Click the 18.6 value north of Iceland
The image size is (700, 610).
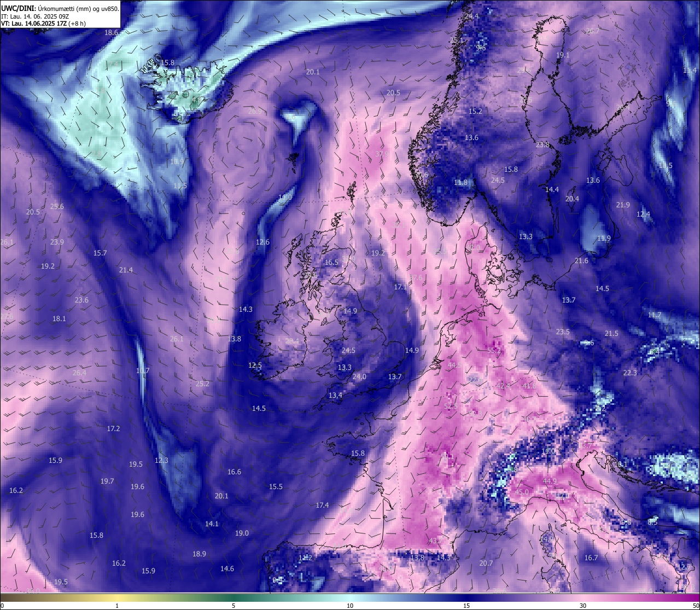[111, 32]
